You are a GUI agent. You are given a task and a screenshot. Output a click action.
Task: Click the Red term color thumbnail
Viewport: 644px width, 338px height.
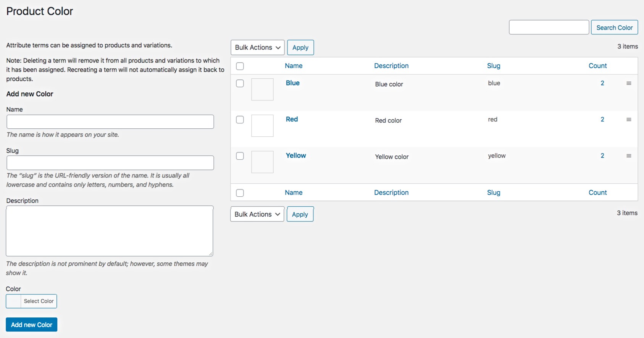pyautogui.click(x=262, y=126)
